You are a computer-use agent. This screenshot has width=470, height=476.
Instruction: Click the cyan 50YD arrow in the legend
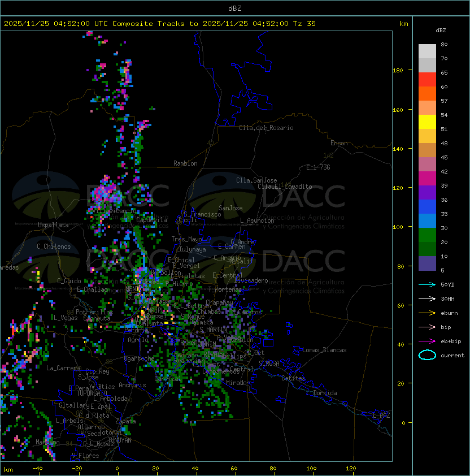coord(427,284)
